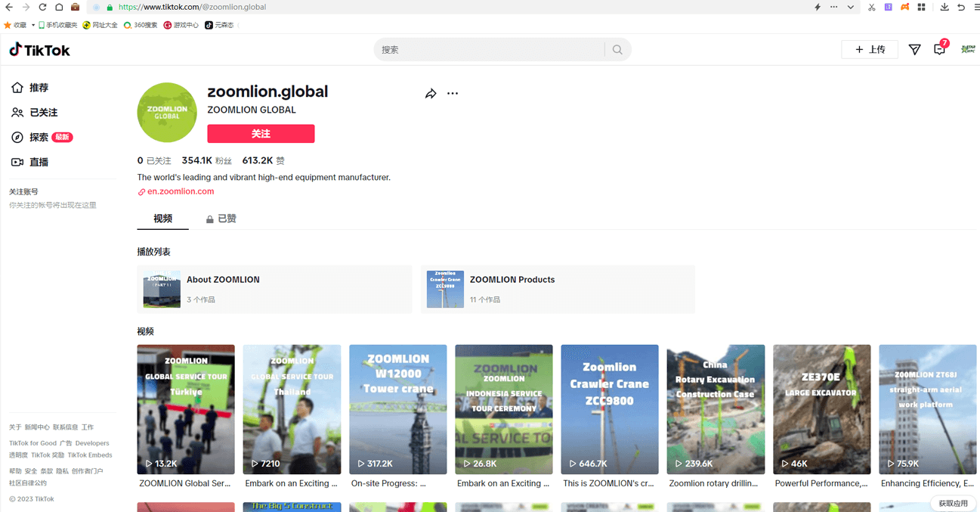This screenshot has width=980, height=512.
Task: Open 网址大全 bookmark
Action: coord(100,25)
